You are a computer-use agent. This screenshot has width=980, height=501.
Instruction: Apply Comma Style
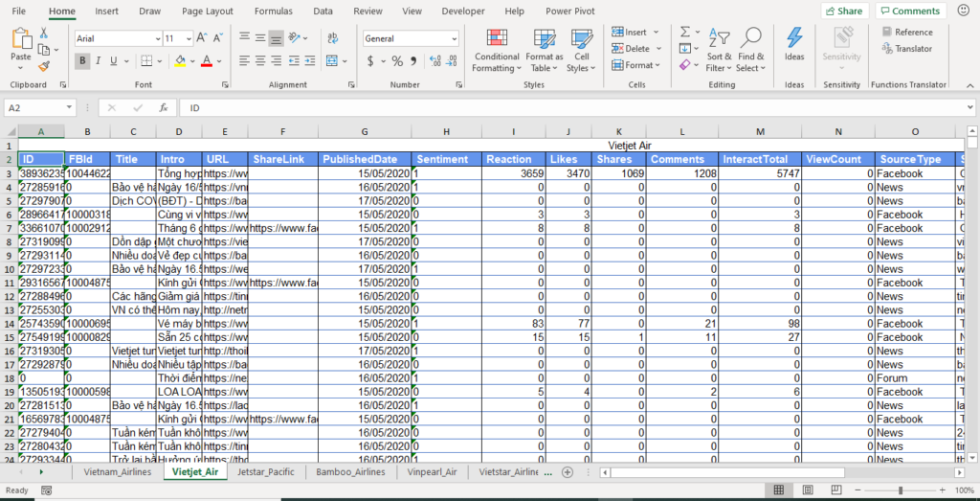[413, 60]
